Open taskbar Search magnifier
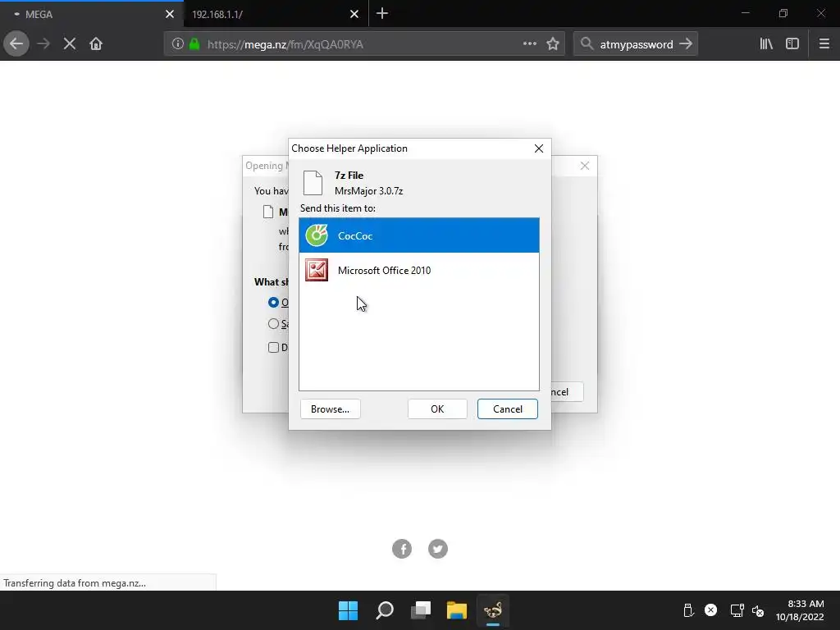Viewport: 840px width, 630px height. (x=385, y=610)
